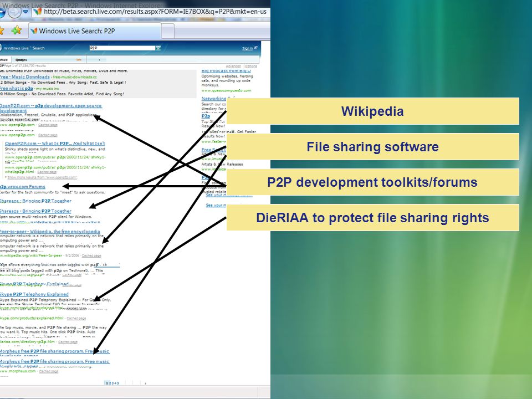Open the P2p sidebar sponsored link
This screenshot has height=399, width=532.
click(206, 116)
